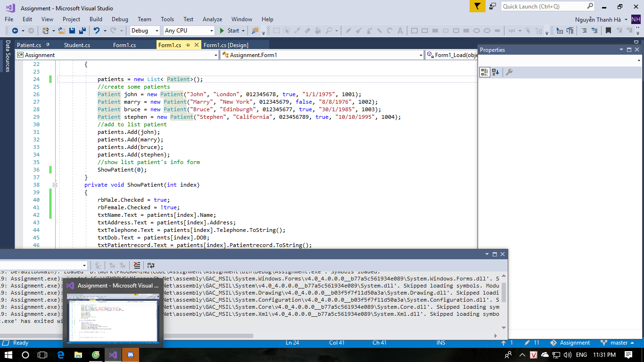This screenshot has width=644, height=362.
Task: Click the Properties panel wrench icon
Action: point(510,72)
